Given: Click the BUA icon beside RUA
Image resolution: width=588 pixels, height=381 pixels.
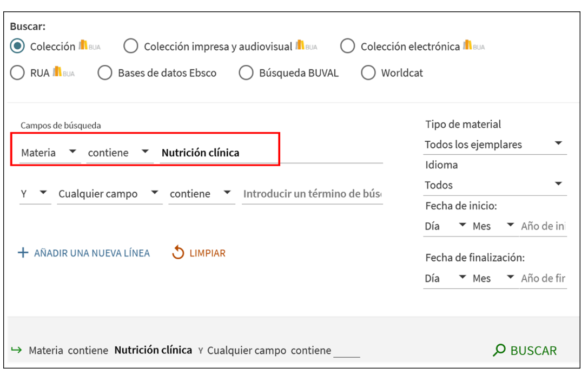Looking at the screenshot, I should [63, 73].
